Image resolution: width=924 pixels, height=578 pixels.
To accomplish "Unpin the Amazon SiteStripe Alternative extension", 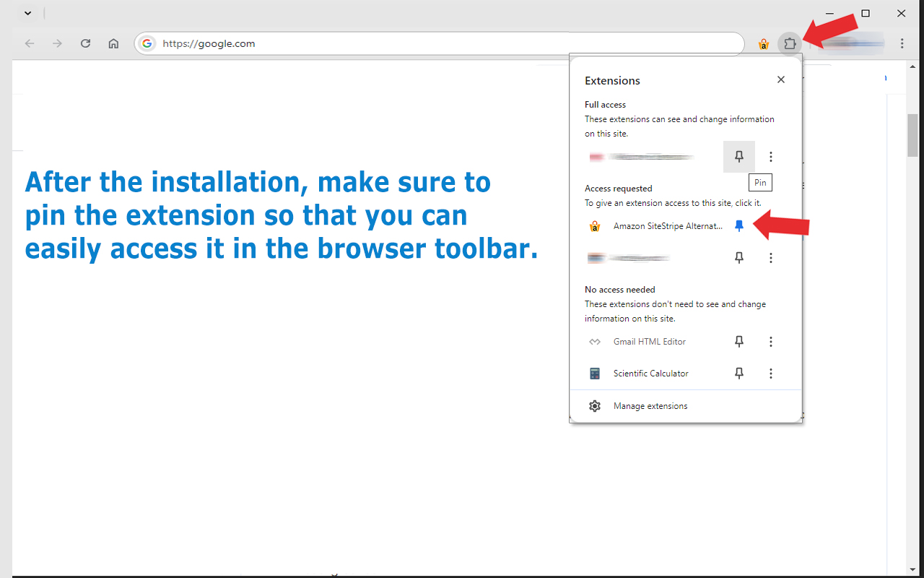I will click(738, 225).
